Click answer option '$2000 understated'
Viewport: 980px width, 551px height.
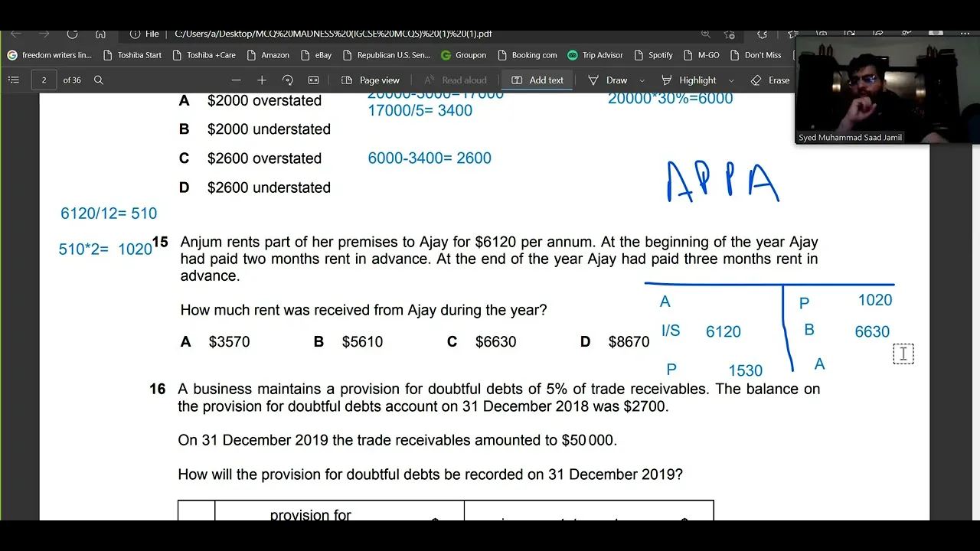tap(269, 129)
